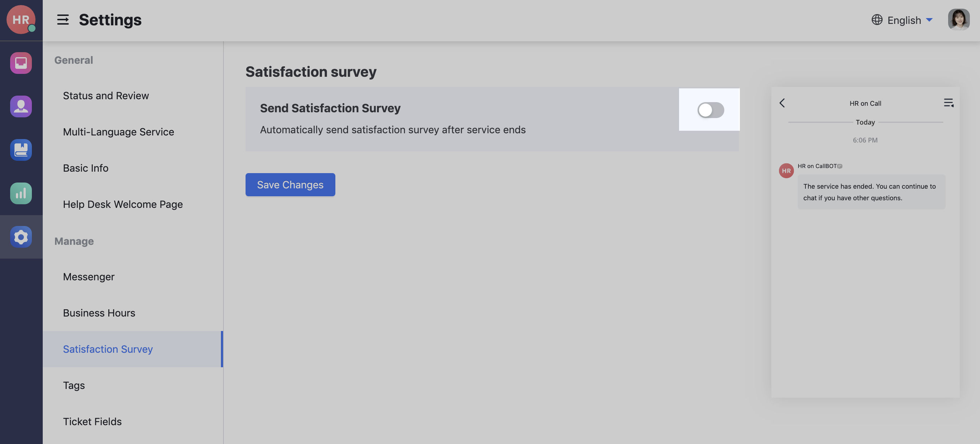Open the inbox icon in the sidebar
The image size is (980, 444).
[x=21, y=63]
